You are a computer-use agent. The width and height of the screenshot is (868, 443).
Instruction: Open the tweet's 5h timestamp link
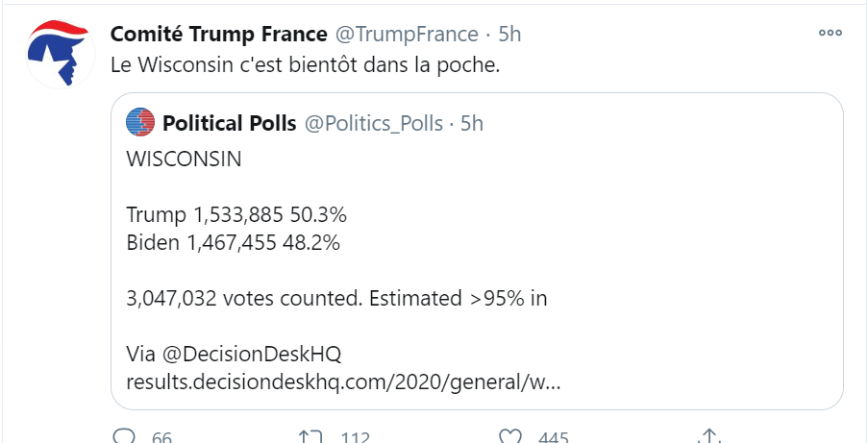pyautogui.click(x=509, y=35)
